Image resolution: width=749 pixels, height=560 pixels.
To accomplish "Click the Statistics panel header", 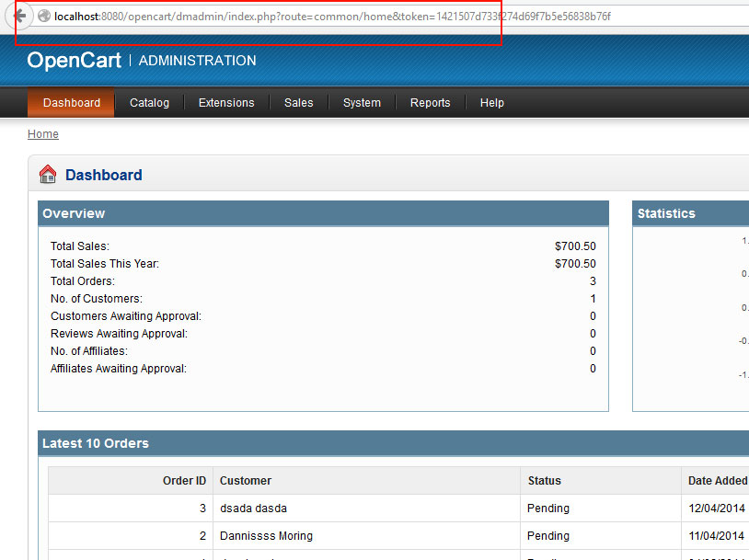I will (x=691, y=213).
